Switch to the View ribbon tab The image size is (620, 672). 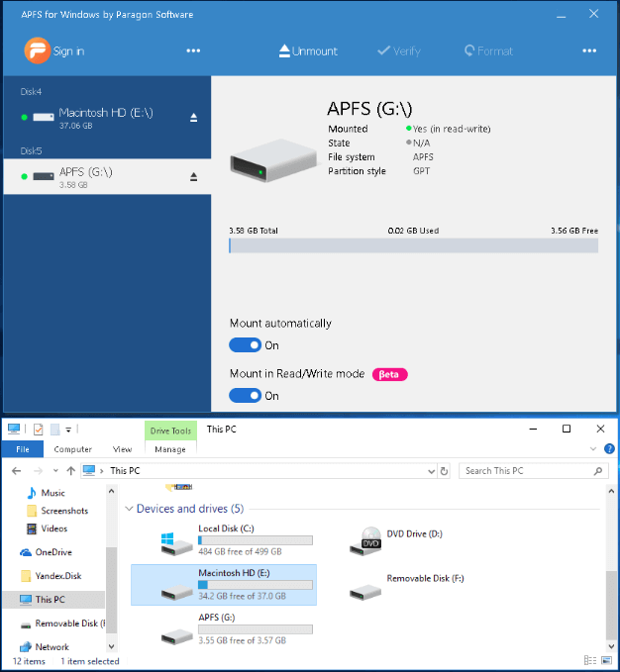coord(120,449)
